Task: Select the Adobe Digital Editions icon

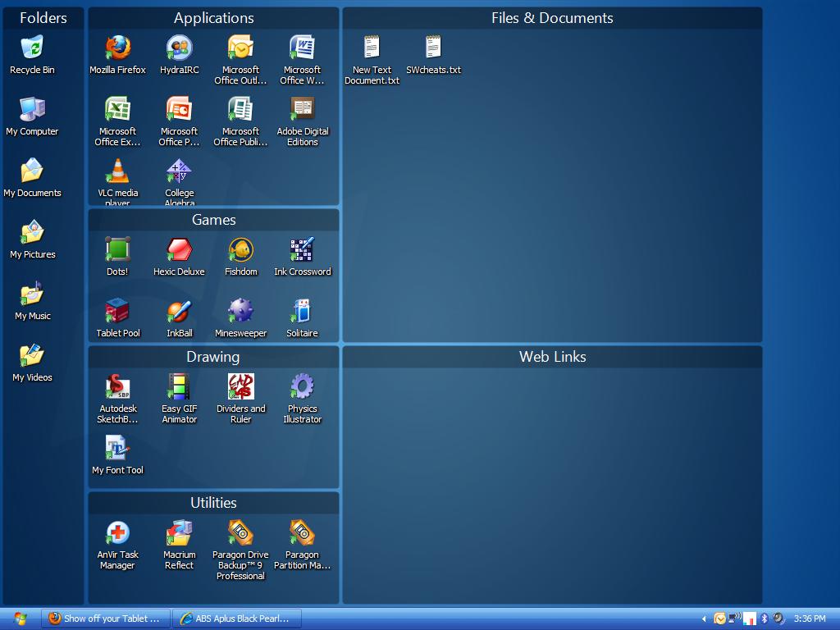Action: click(x=302, y=109)
